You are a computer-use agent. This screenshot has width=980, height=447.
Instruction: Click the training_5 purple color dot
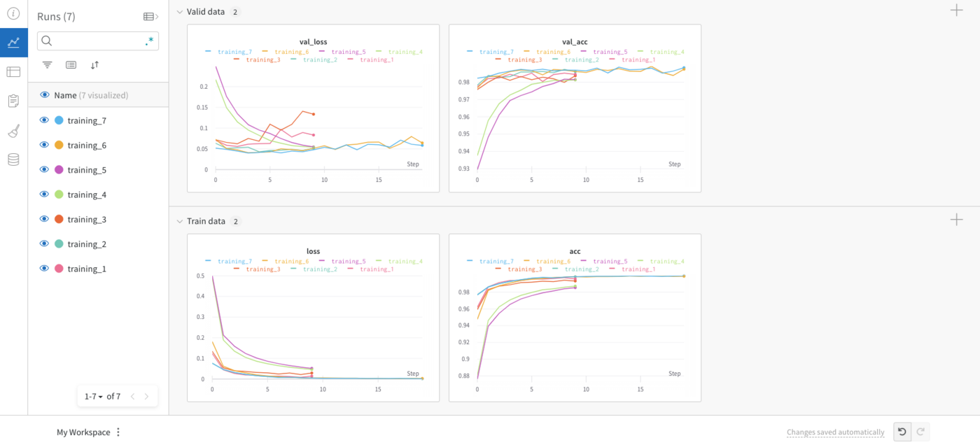click(x=59, y=170)
